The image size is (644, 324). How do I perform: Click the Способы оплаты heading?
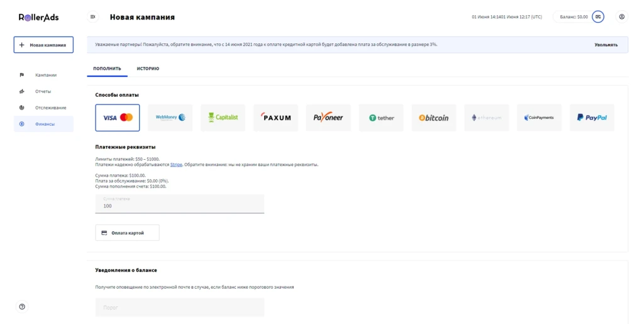pos(117,95)
